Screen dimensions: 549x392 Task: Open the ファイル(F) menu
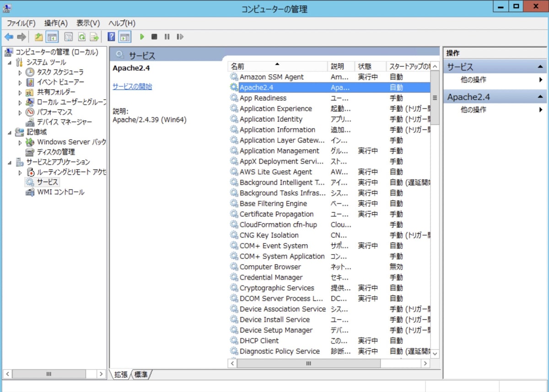(21, 23)
